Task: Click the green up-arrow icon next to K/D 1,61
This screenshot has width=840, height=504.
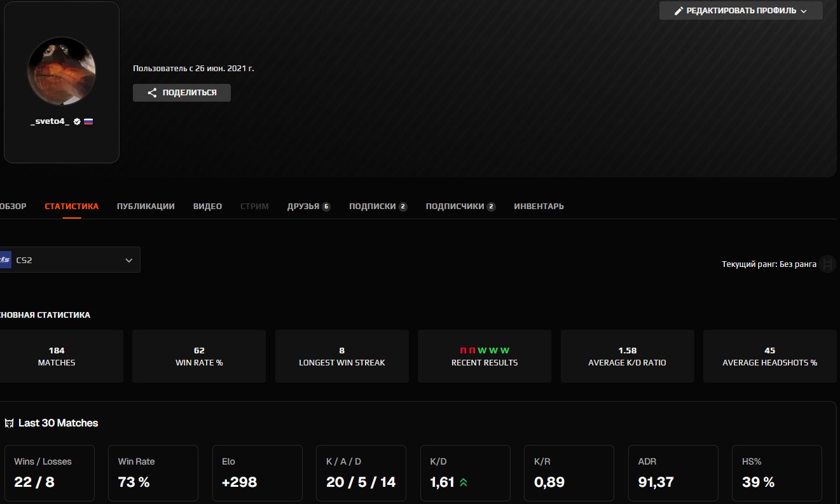Action: [x=464, y=482]
